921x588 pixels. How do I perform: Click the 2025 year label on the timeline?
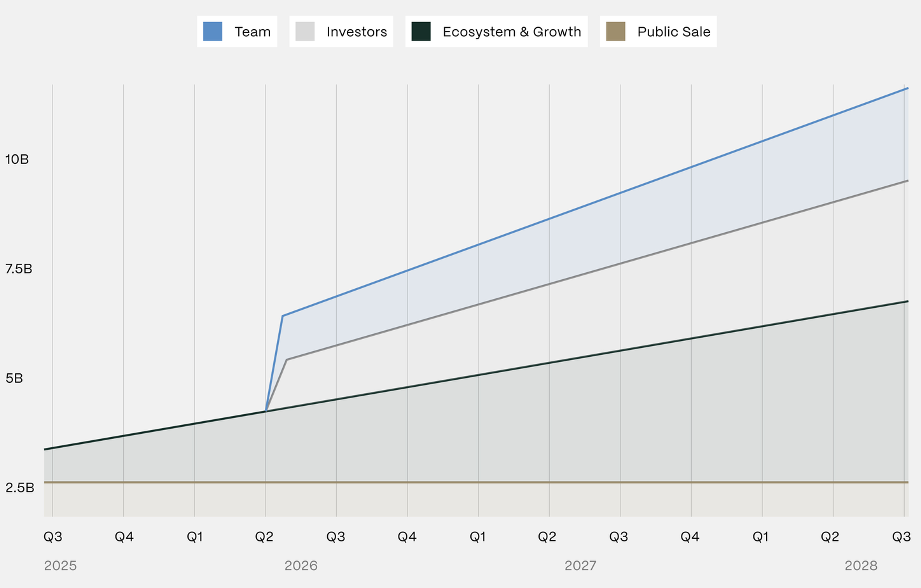pyautogui.click(x=60, y=565)
